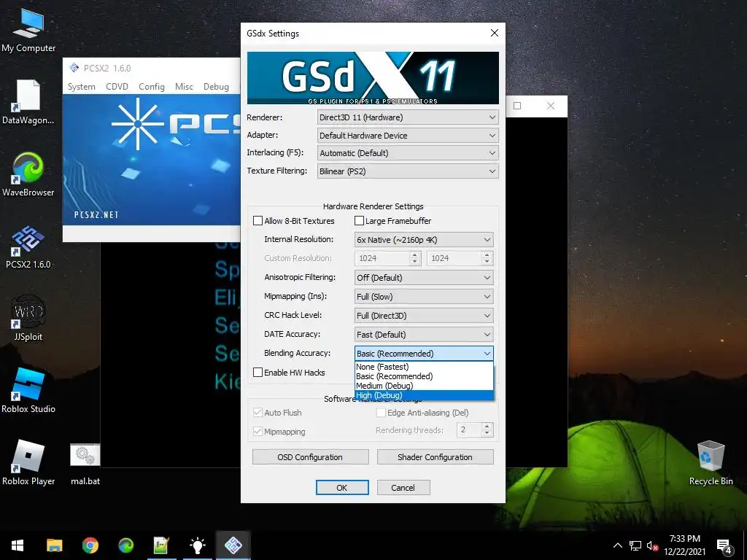Open Google Chrome from the taskbar
Image resolution: width=747 pixels, height=560 pixels.
coord(90,545)
